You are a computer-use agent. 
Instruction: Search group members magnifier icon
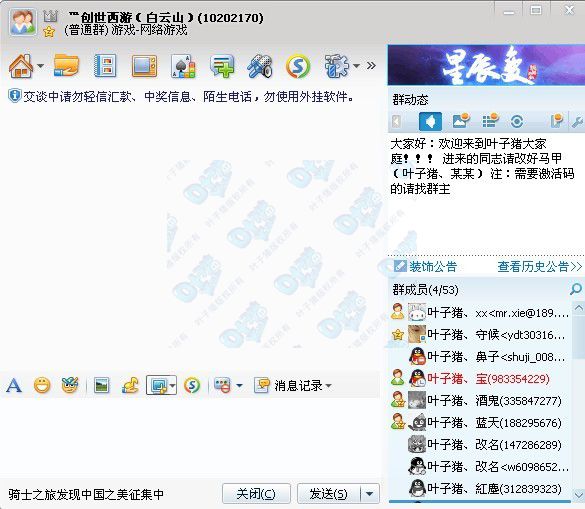[576, 288]
